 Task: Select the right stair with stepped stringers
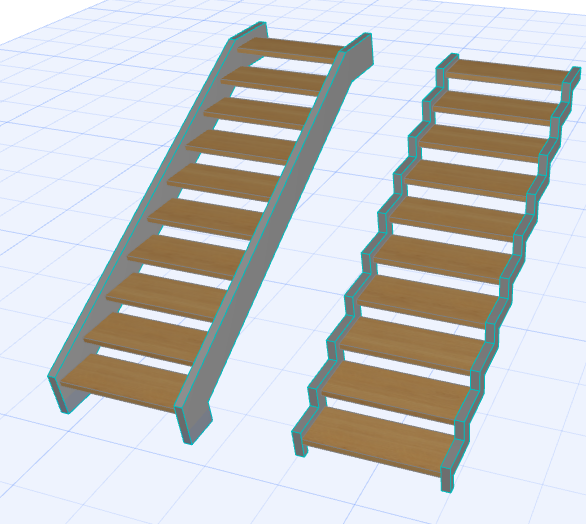coord(437,273)
